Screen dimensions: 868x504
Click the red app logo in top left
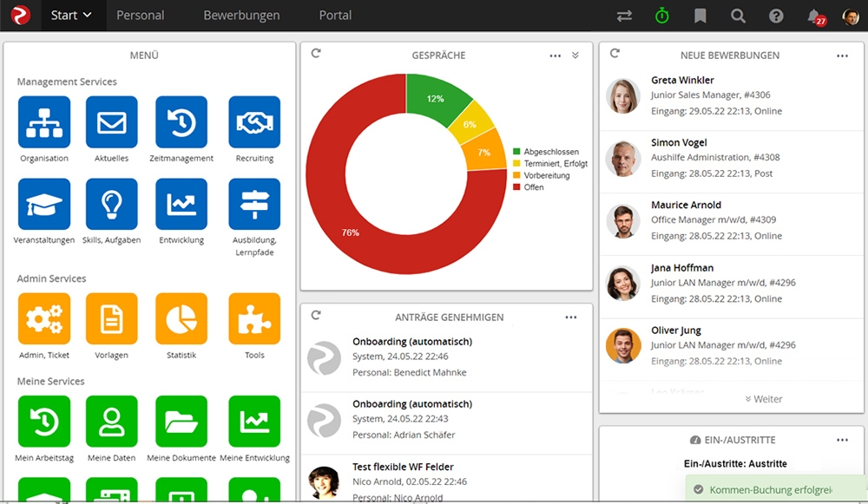point(21,15)
